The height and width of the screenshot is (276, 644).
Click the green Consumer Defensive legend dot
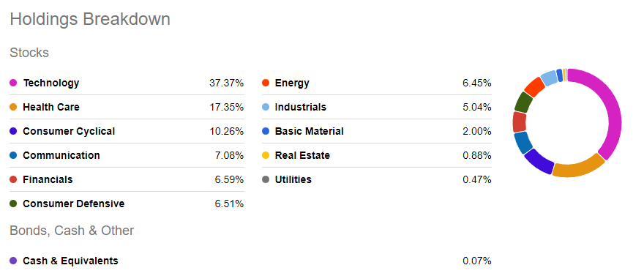pos(13,204)
